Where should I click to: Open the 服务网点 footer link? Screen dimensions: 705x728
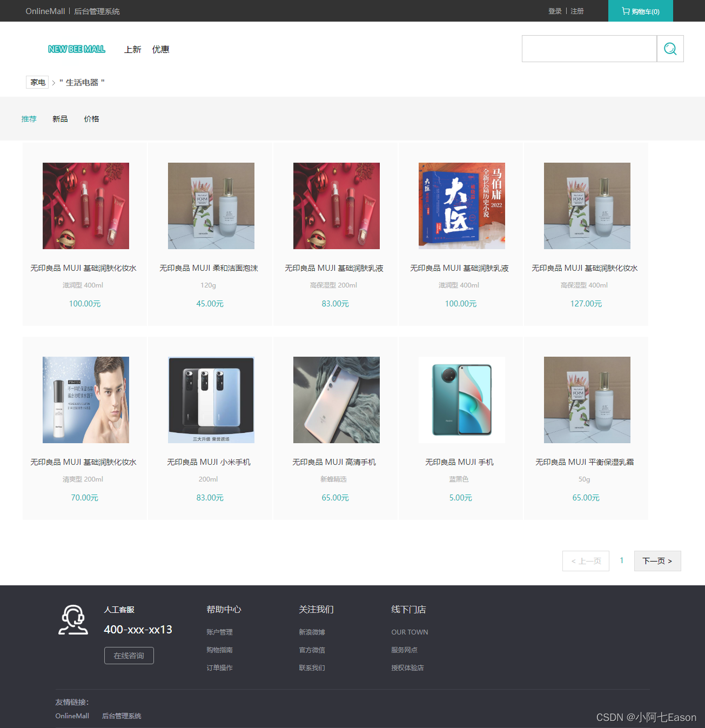pos(405,650)
